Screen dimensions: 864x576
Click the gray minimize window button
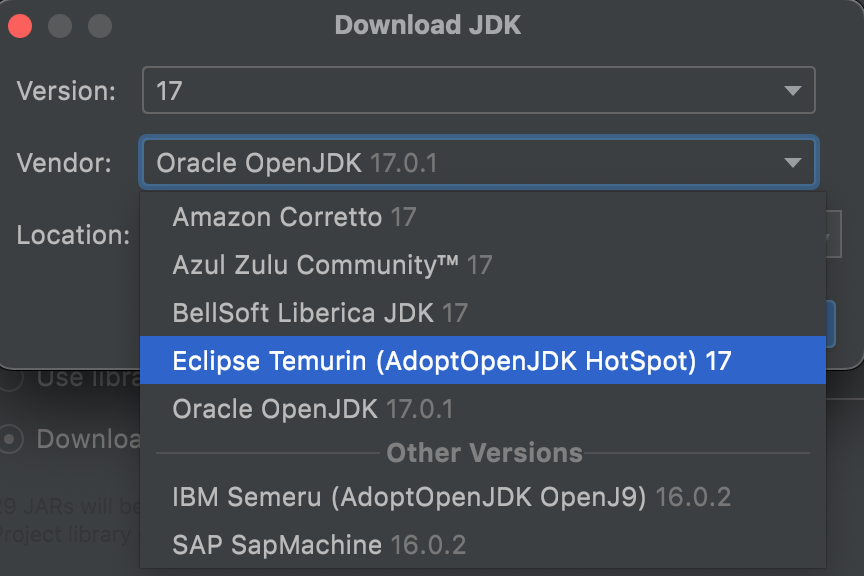59,26
